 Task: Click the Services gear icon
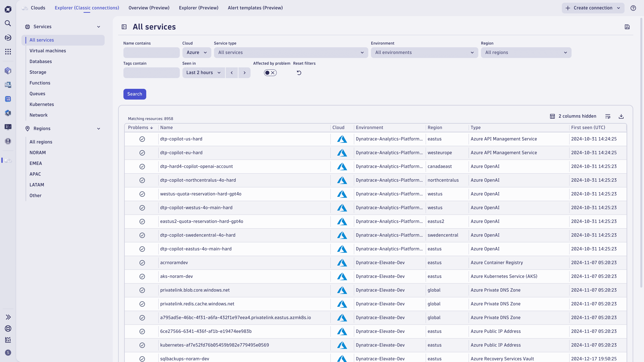click(28, 27)
